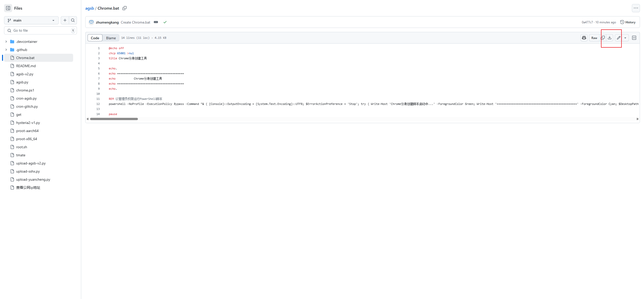Expand the commit message details ellipsis
The image size is (644, 299).
(156, 22)
